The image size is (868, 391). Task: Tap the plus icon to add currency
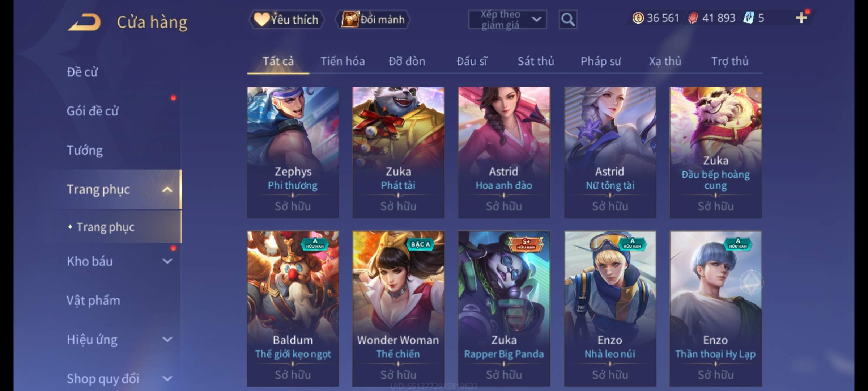(x=801, y=18)
